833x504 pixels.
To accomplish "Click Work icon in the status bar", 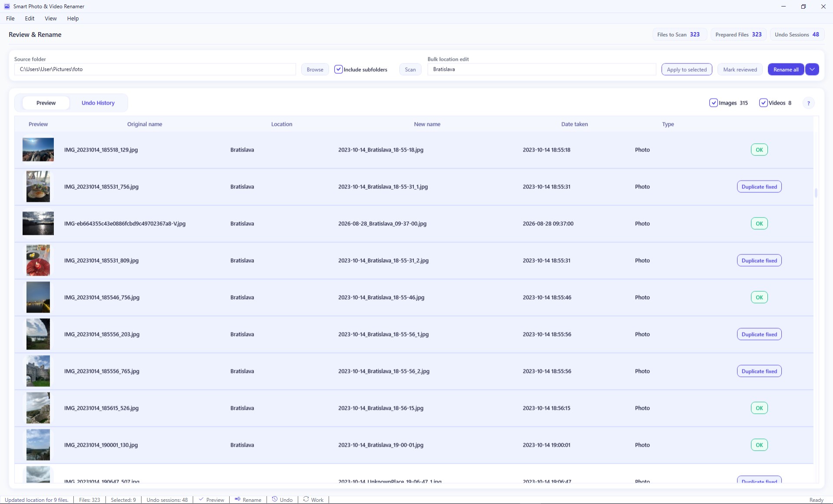I will (306, 500).
